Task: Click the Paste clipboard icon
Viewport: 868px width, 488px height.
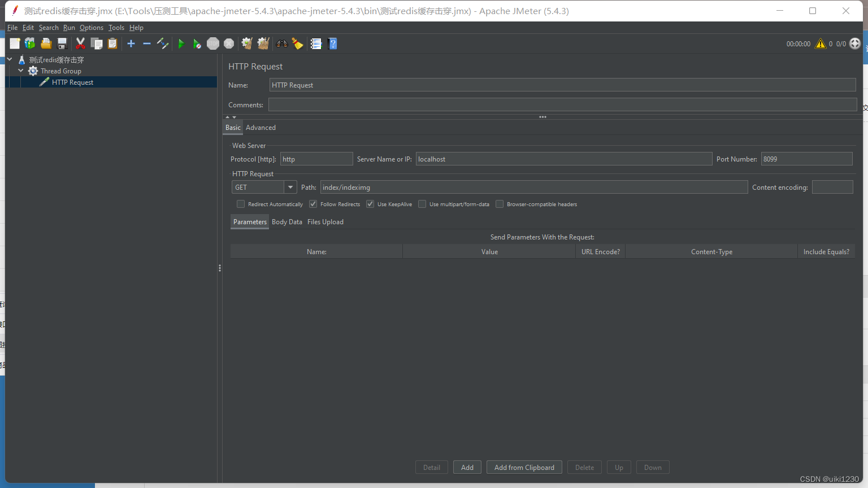Action: [x=112, y=43]
